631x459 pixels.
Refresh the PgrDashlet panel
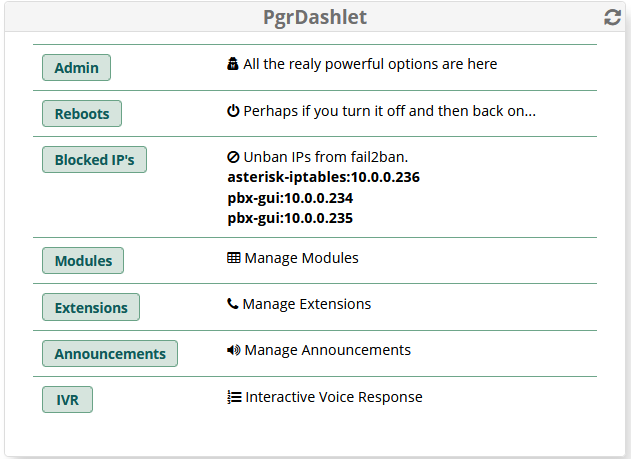click(612, 17)
